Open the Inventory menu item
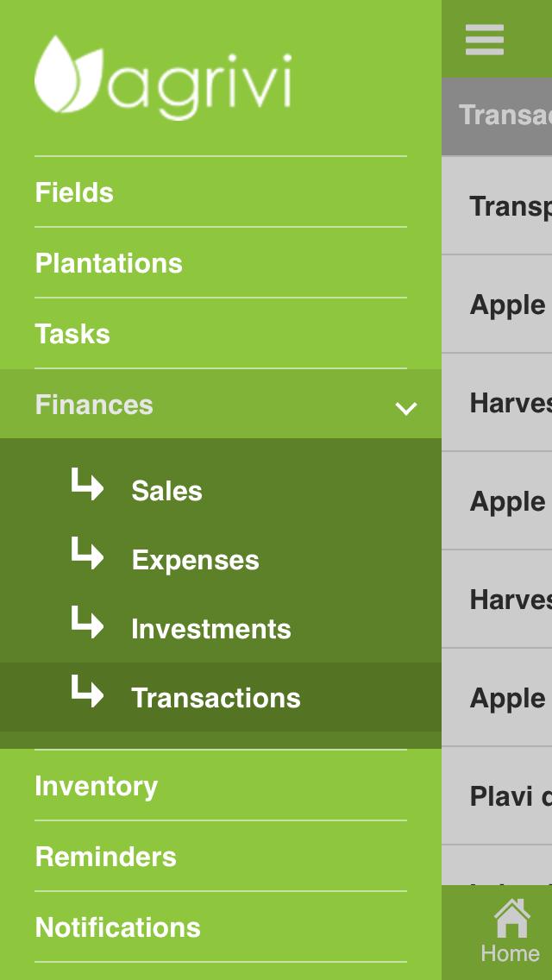The width and height of the screenshot is (552, 980). (97, 786)
